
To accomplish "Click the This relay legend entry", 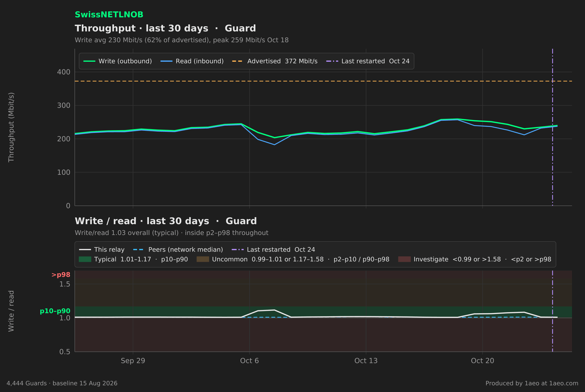I will tap(102, 250).
